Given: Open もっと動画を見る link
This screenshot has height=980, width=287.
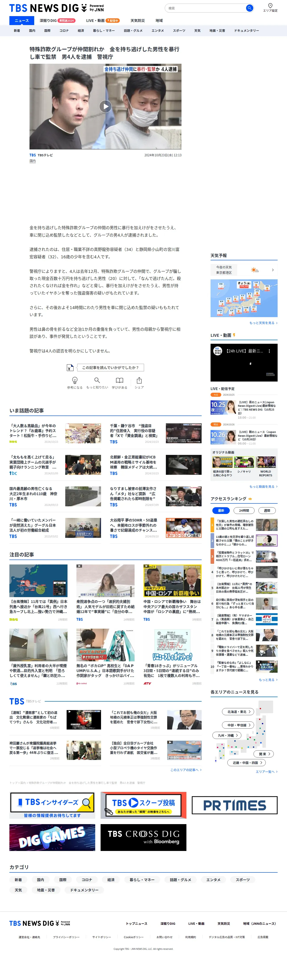Looking at the screenshot, I should point(263,487).
